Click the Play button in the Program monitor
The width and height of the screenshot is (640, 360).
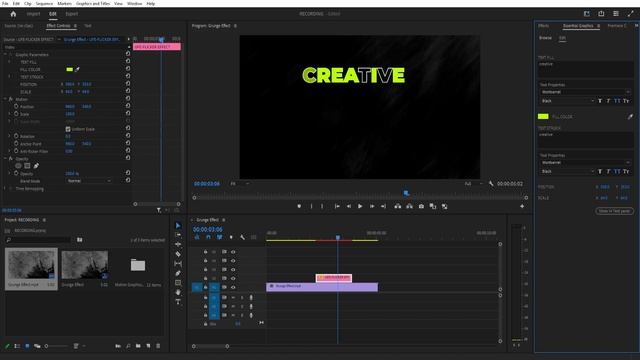360,207
